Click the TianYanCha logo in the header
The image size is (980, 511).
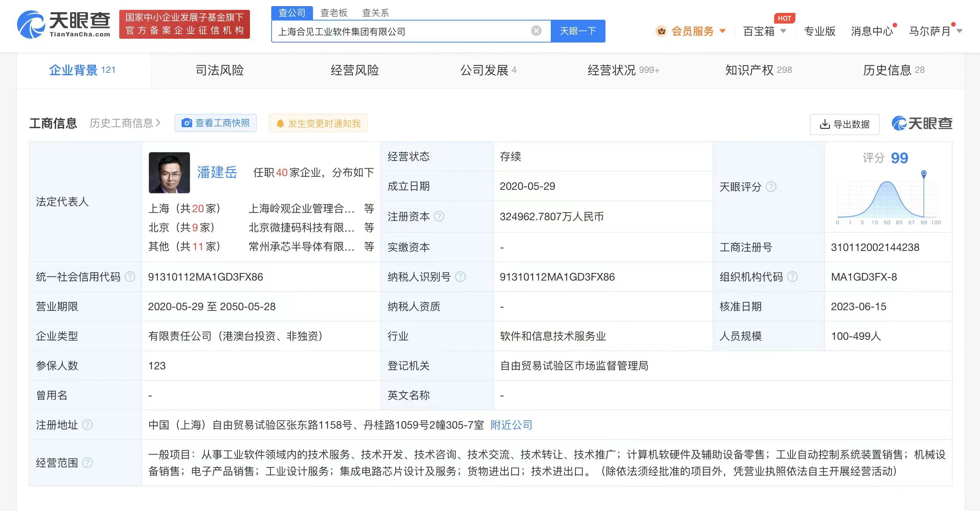click(63, 24)
